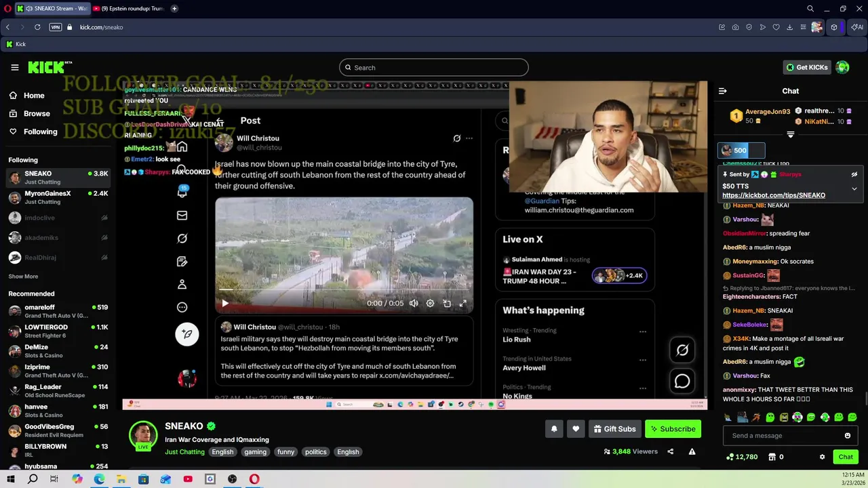Open File Explorer from taskbar
Screen dimensions: 868x488
click(x=121, y=479)
